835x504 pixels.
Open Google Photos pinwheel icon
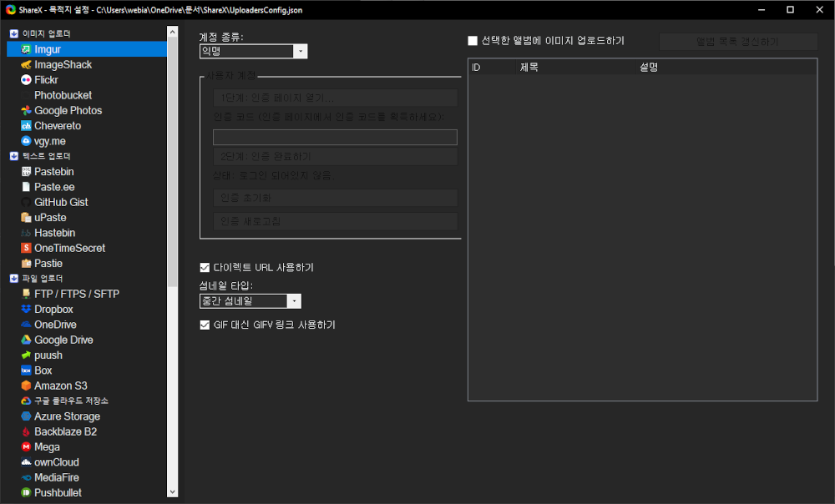(x=26, y=111)
